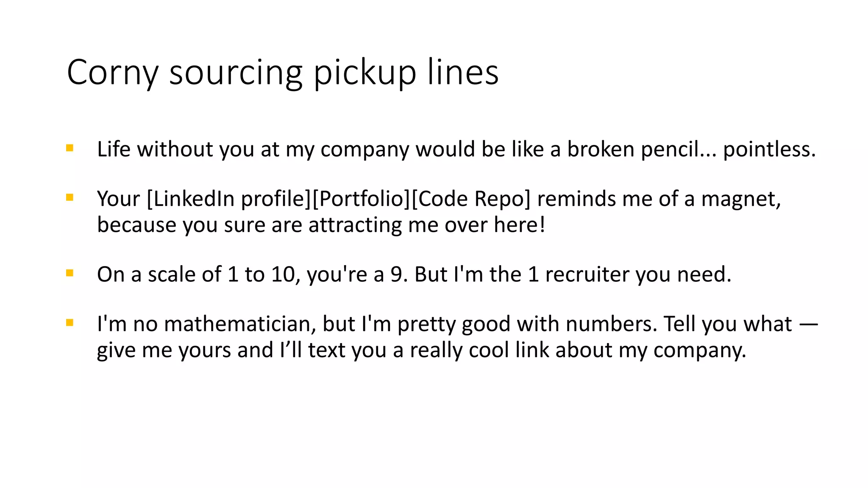Click the fourth yellow bullet marker
The height and width of the screenshot is (488, 868).
[x=70, y=323]
